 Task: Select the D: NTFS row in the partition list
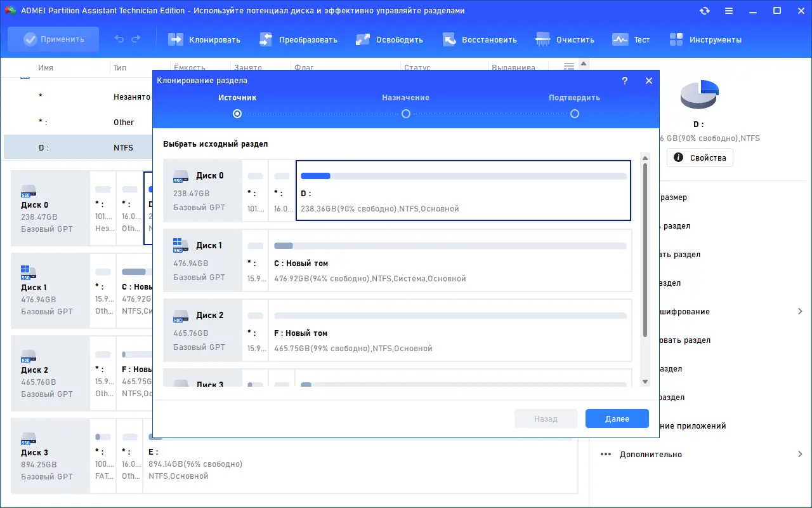(x=79, y=148)
